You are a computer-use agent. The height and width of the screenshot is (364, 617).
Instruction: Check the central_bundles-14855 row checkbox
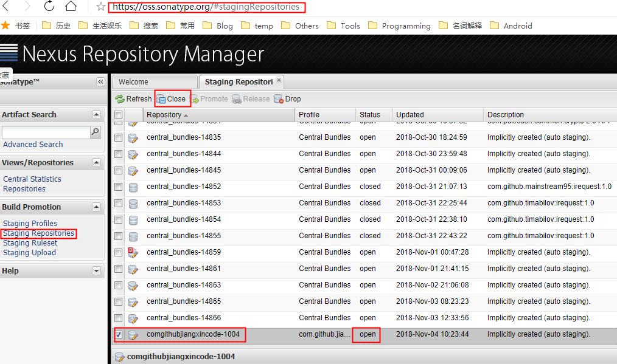[119, 236]
